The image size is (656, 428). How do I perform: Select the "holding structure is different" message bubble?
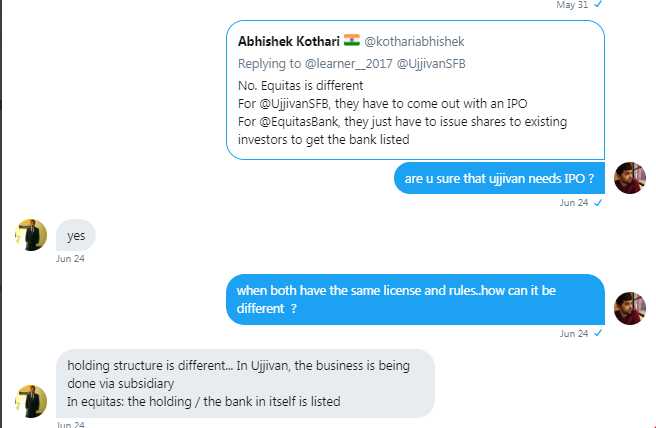pos(245,382)
